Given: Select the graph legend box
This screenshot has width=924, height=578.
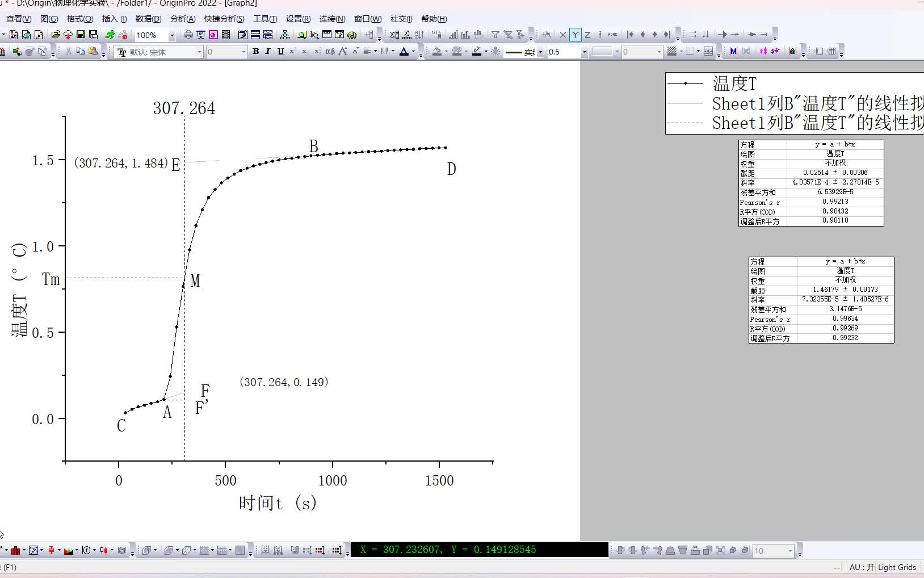Looking at the screenshot, I should (795, 103).
